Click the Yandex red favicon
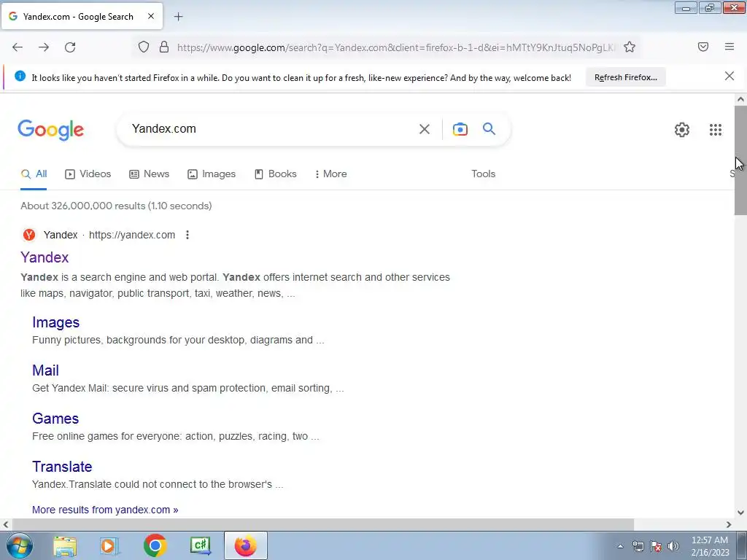This screenshot has width=747, height=560. point(29,235)
